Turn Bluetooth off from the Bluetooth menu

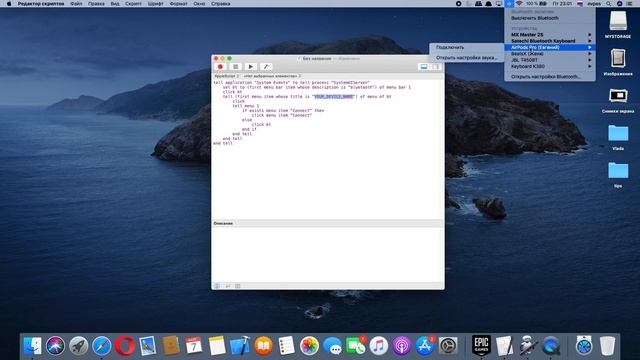point(550,18)
